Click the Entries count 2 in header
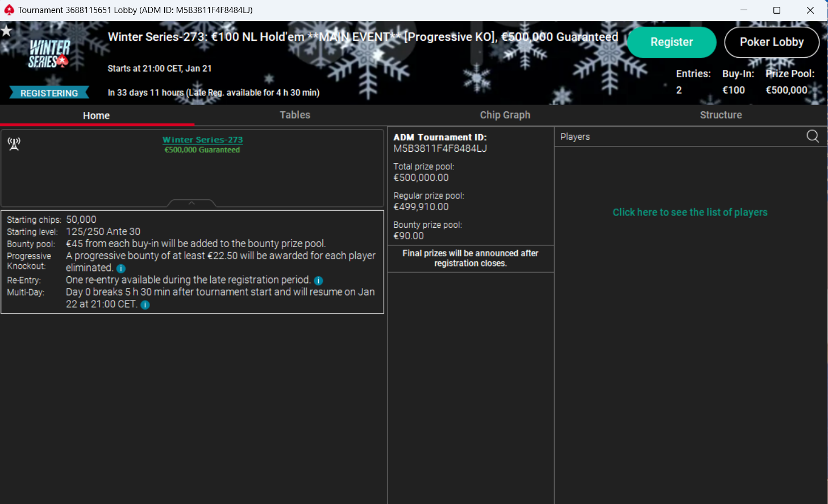Image resolution: width=828 pixels, height=504 pixels. coord(679,90)
